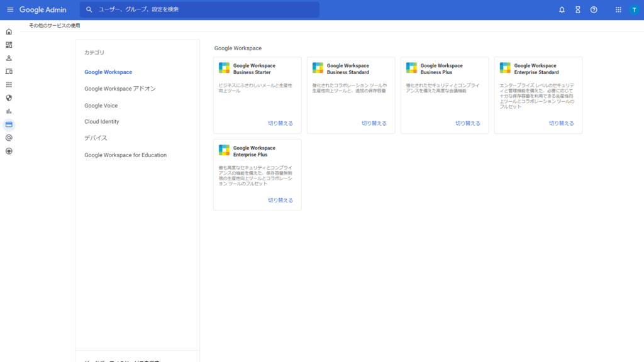This screenshot has height=362, width=644.
Task: Click the Business Starter card title
Action: coord(254,69)
